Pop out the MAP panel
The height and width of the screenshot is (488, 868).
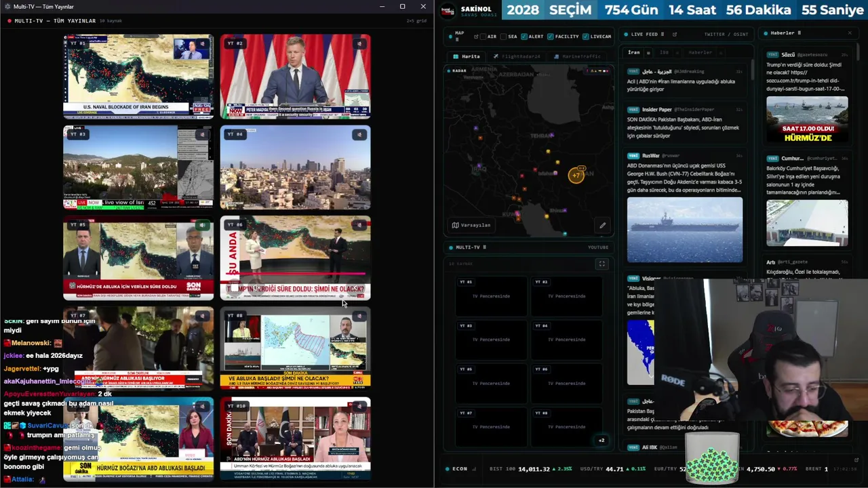476,36
